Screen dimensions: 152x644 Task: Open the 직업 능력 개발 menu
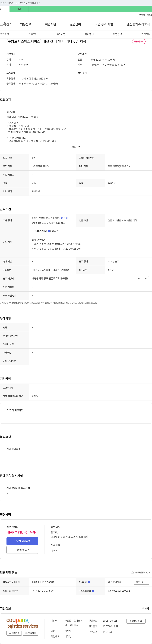pyautogui.click(x=104, y=24)
